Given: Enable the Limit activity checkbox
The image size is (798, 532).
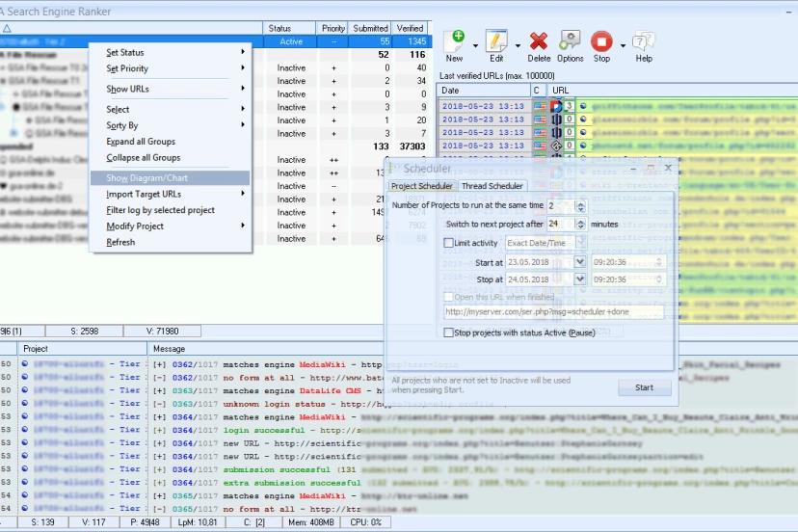Looking at the screenshot, I should point(448,243).
